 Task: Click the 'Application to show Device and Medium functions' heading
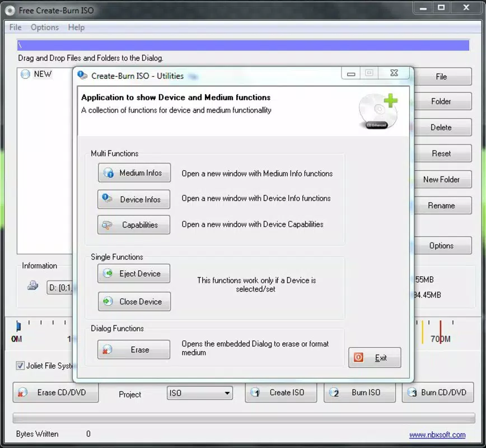(176, 97)
